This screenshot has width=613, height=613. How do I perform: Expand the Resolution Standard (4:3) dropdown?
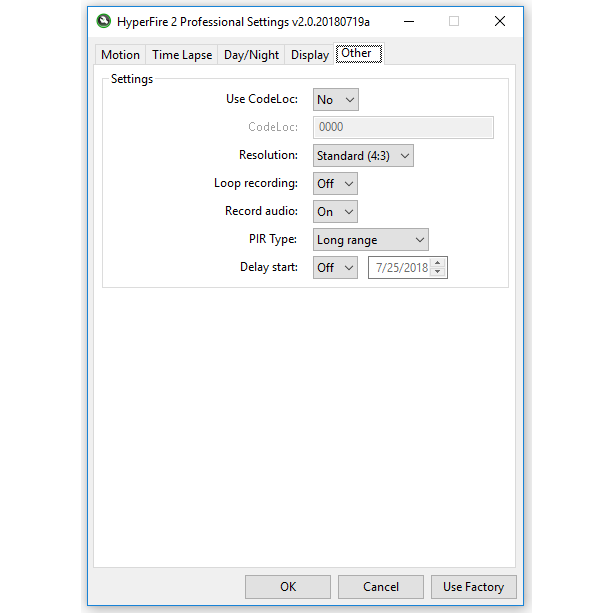pyautogui.click(x=363, y=156)
